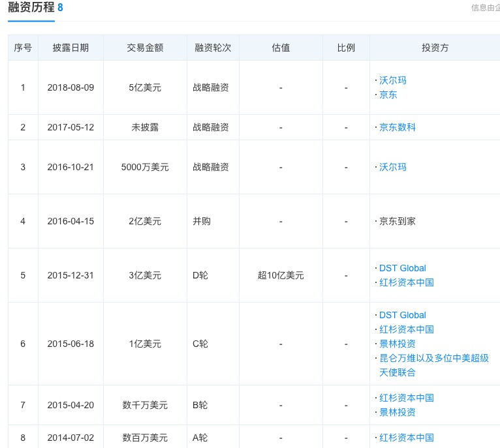Open the 京东数科 investor link
This screenshot has height=448, width=500.
click(397, 127)
